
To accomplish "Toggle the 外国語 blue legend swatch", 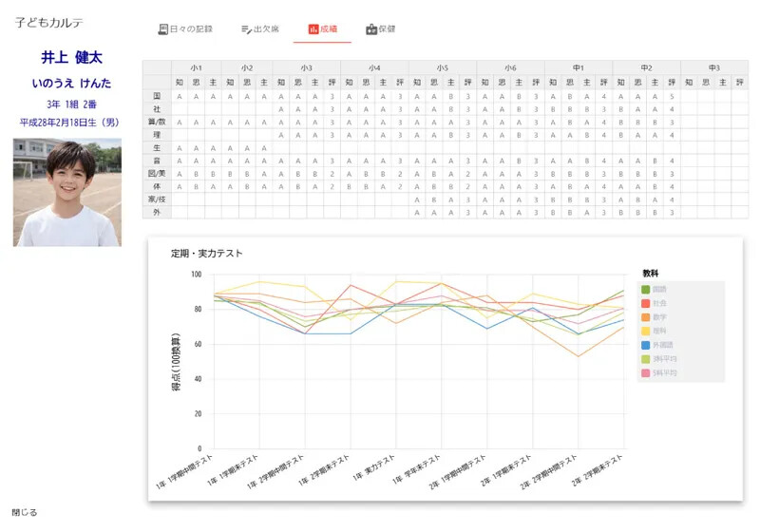I will coord(646,346).
